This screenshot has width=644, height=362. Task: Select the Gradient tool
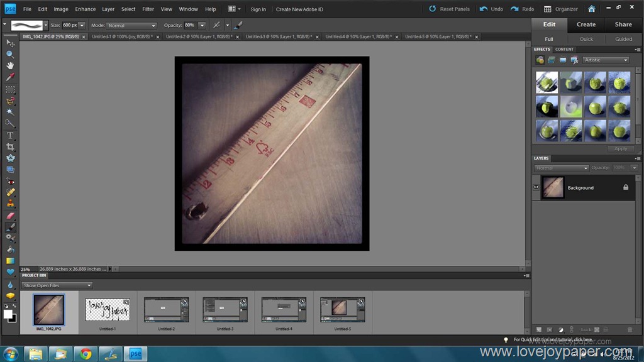click(10, 261)
